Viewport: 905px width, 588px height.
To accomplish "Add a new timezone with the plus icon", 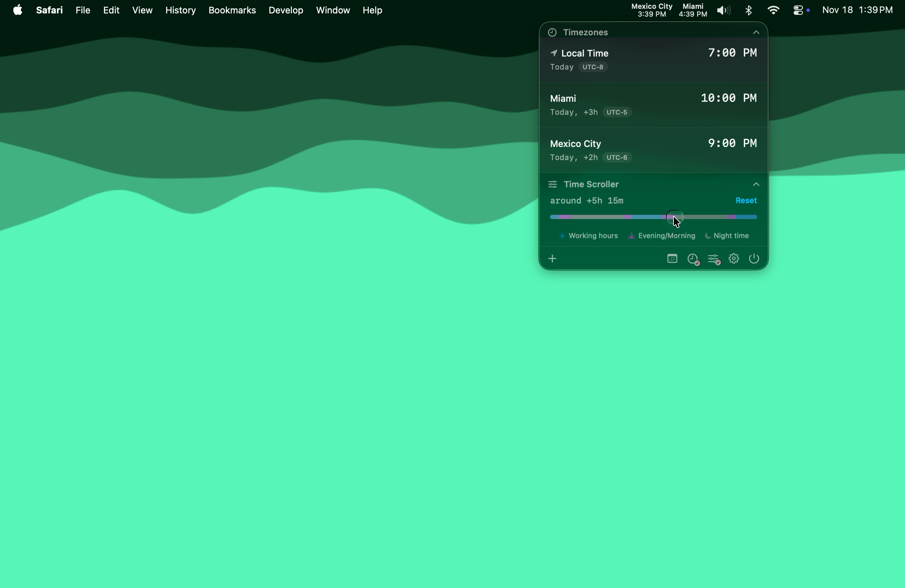I will pyautogui.click(x=552, y=258).
